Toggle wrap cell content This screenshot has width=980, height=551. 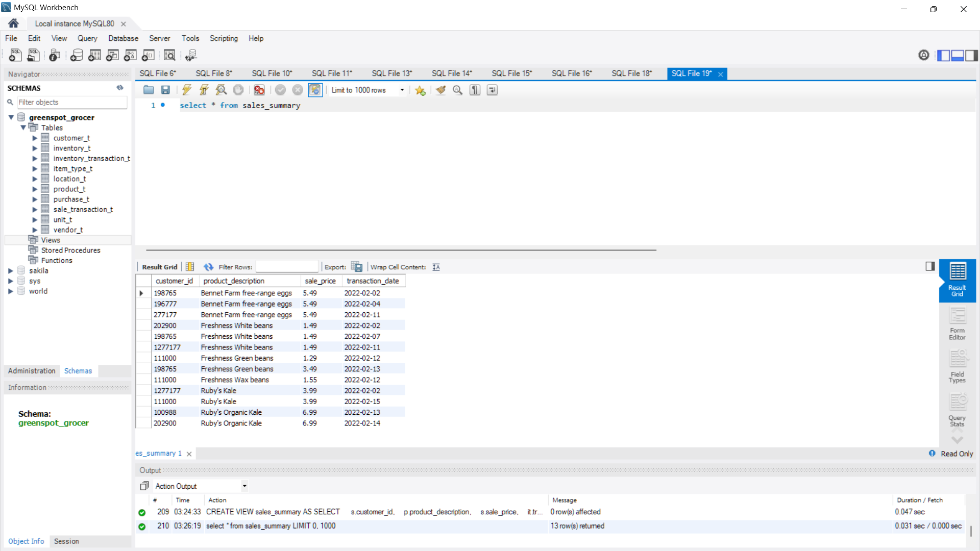[436, 267]
